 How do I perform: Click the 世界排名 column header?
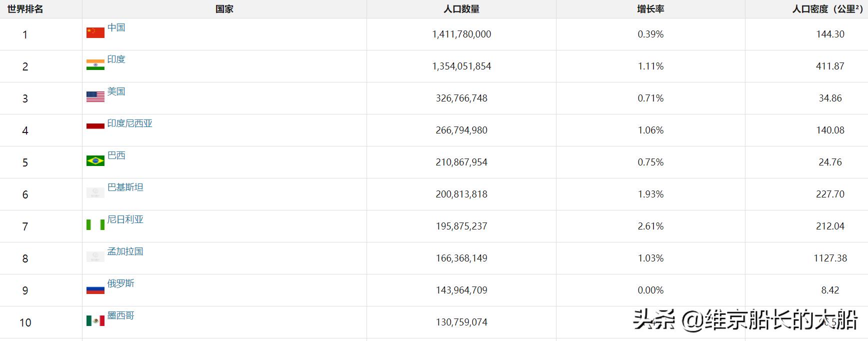(x=25, y=9)
